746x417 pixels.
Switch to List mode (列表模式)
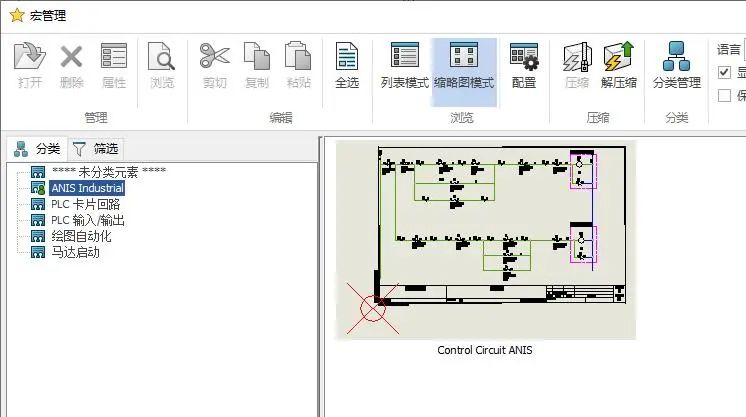[405, 66]
